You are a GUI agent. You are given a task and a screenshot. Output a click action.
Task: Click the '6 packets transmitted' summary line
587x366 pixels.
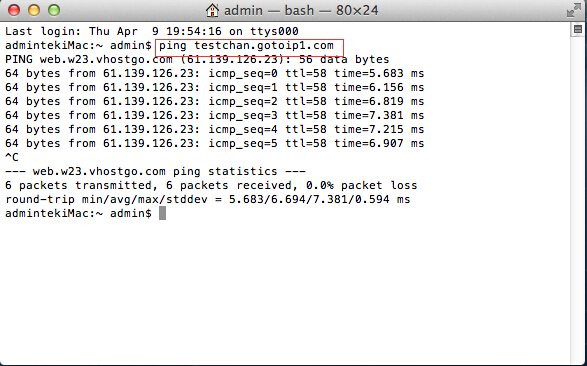point(211,185)
